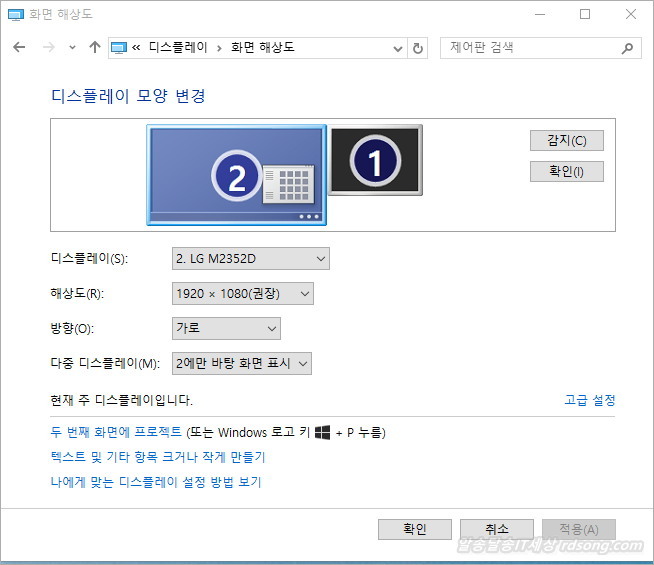The height and width of the screenshot is (565, 654).
Task: Expand the 해상도 resolution dropdown
Action: [x=242, y=294]
